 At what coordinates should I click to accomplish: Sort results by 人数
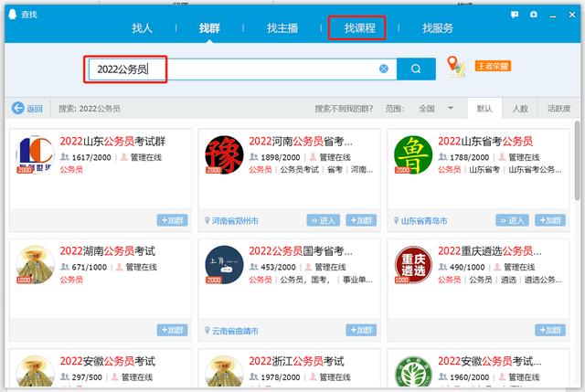(x=519, y=108)
